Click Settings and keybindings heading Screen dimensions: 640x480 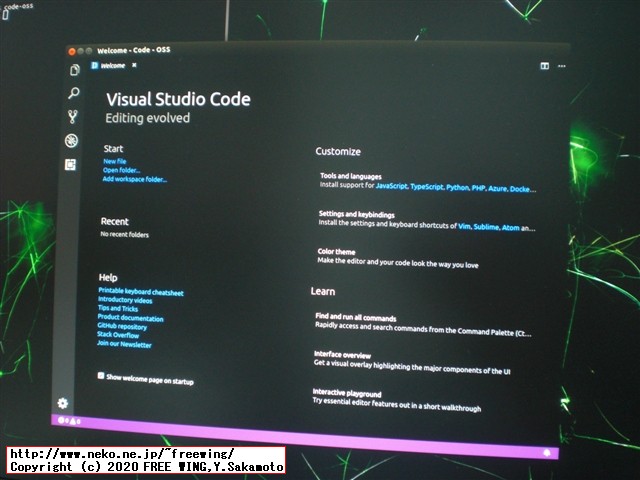click(x=356, y=214)
